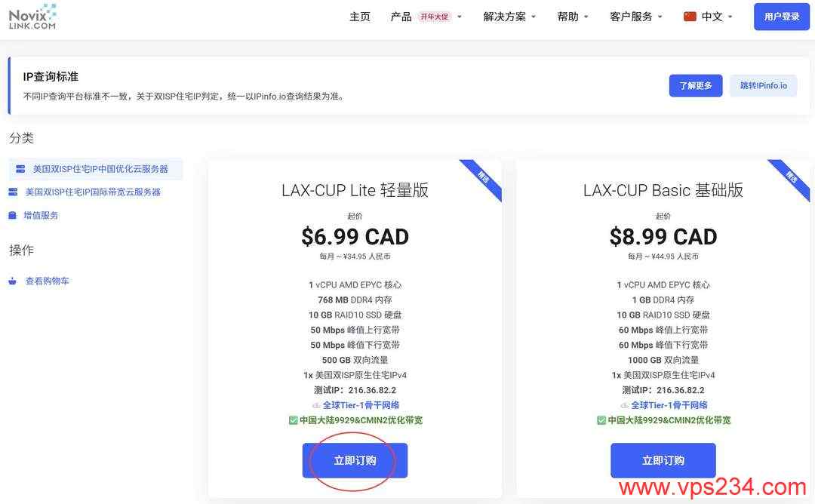
Task: Expand the 产品 dropdown arrow
Action: 460,17
